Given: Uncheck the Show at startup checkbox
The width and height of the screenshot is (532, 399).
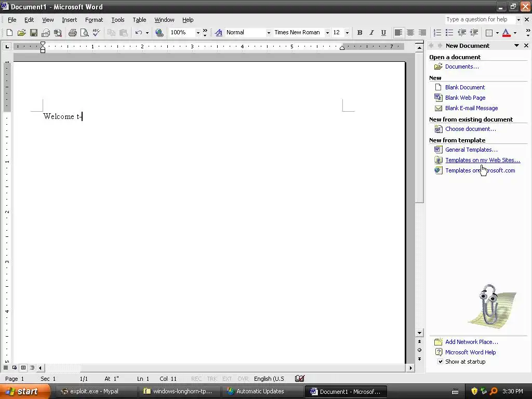Looking at the screenshot, I should 440,362.
